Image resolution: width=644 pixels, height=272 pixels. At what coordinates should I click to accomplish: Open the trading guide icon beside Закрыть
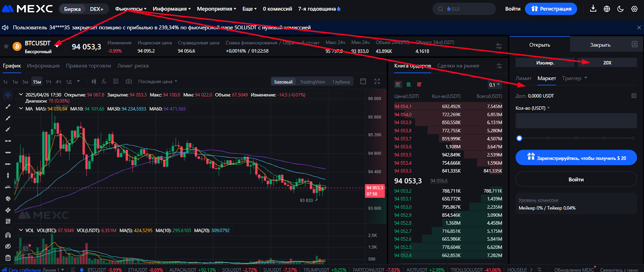(x=634, y=45)
